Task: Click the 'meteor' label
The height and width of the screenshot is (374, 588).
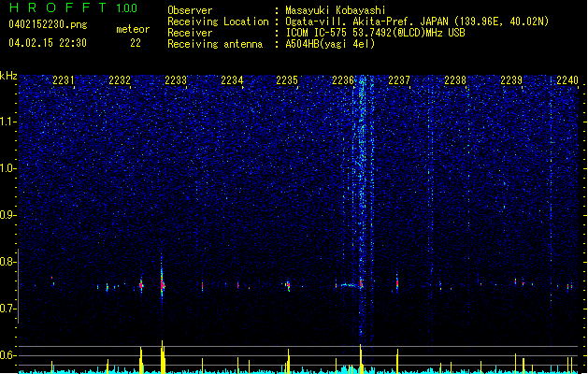Action: point(133,29)
